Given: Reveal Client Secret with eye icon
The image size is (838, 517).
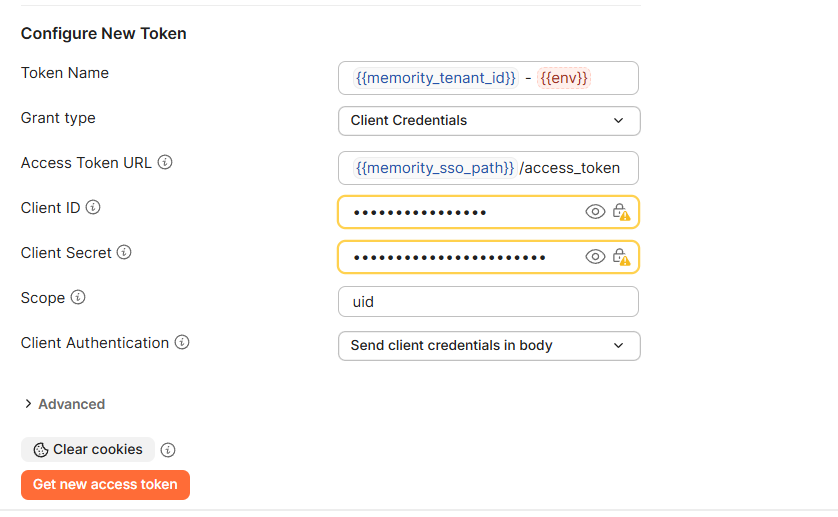Looking at the screenshot, I should pos(595,257).
